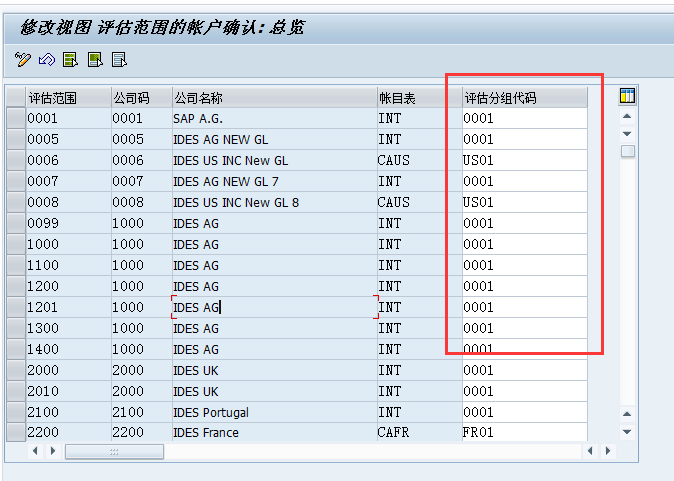Click the select all entries icon

70,59
